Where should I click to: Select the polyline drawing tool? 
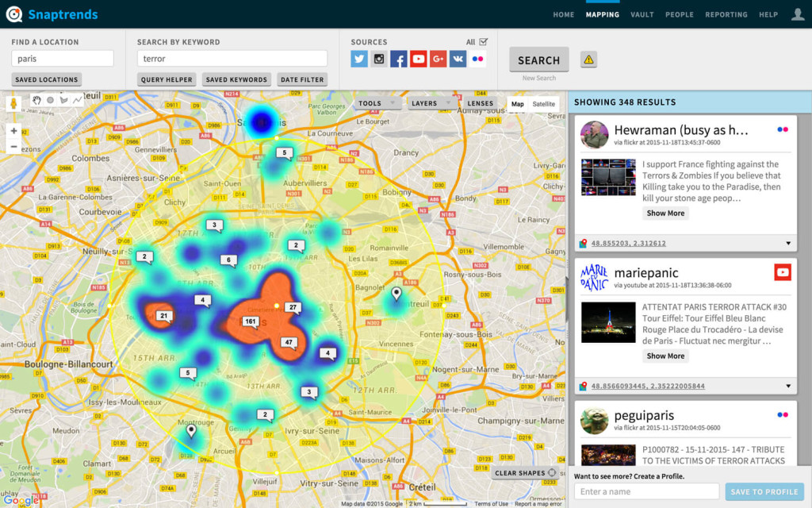[x=77, y=100]
